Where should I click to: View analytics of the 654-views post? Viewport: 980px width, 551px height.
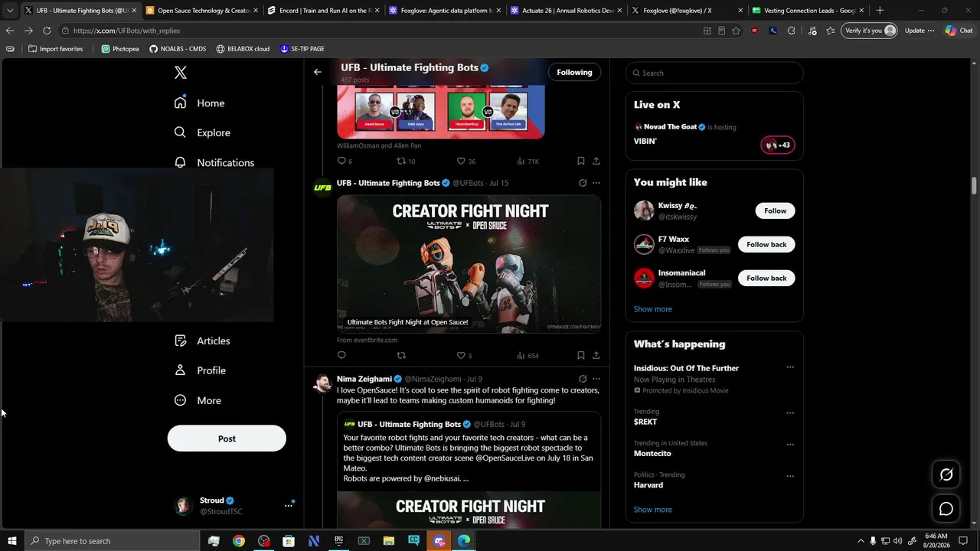[528, 355]
